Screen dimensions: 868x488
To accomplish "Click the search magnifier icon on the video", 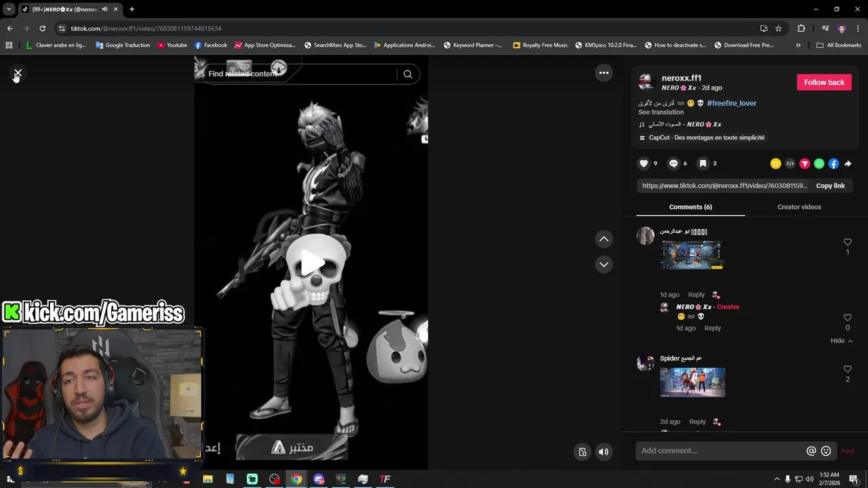I will tap(408, 74).
